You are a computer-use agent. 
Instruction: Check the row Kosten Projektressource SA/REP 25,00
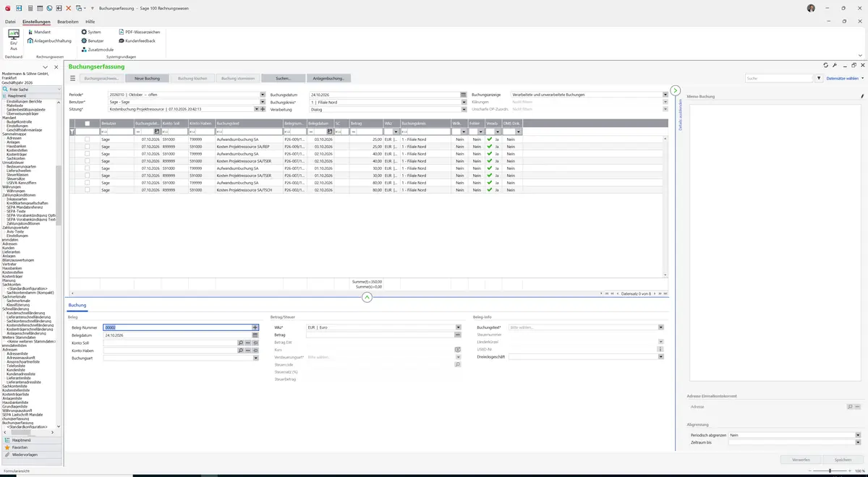pyautogui.click(x=88, y=146)
